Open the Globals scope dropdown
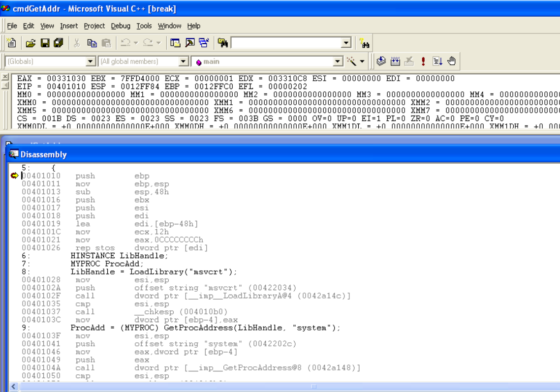Screen dimensions: 560x392 [90, 61]
